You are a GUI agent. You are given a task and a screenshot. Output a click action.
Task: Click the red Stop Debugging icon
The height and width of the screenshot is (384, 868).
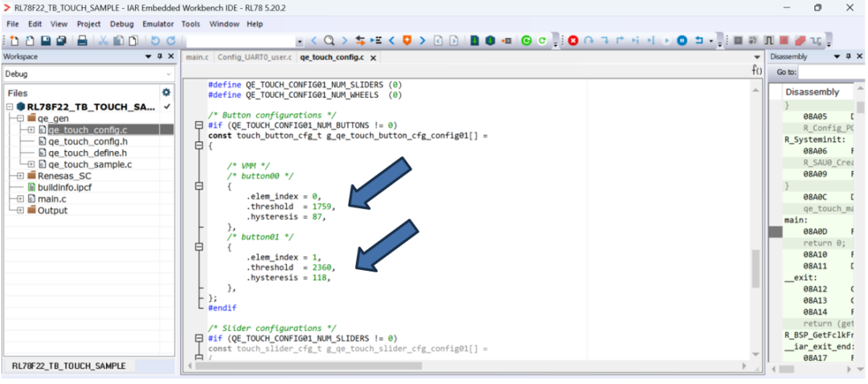(x=573, y=40)
